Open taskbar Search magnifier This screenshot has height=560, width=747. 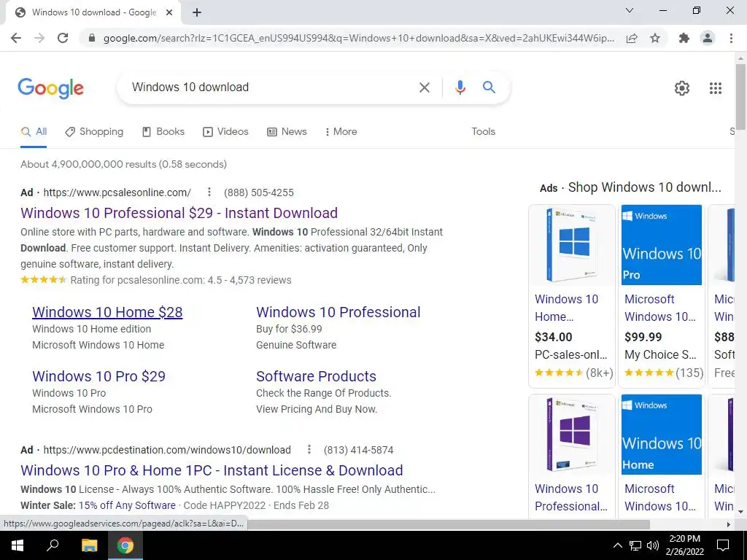click(53, 545)
